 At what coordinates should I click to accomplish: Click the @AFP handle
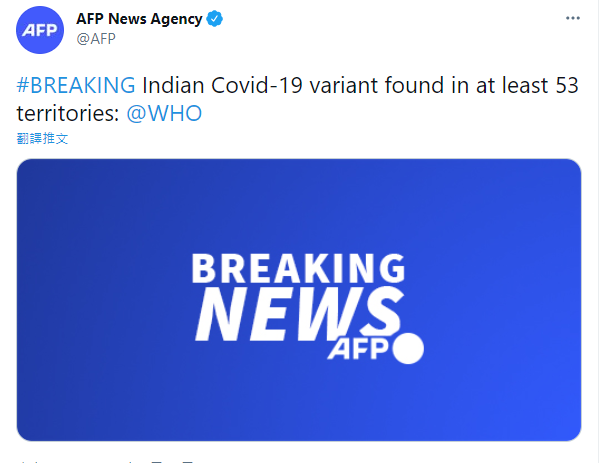pyautogui.click(x=96, y=39)
